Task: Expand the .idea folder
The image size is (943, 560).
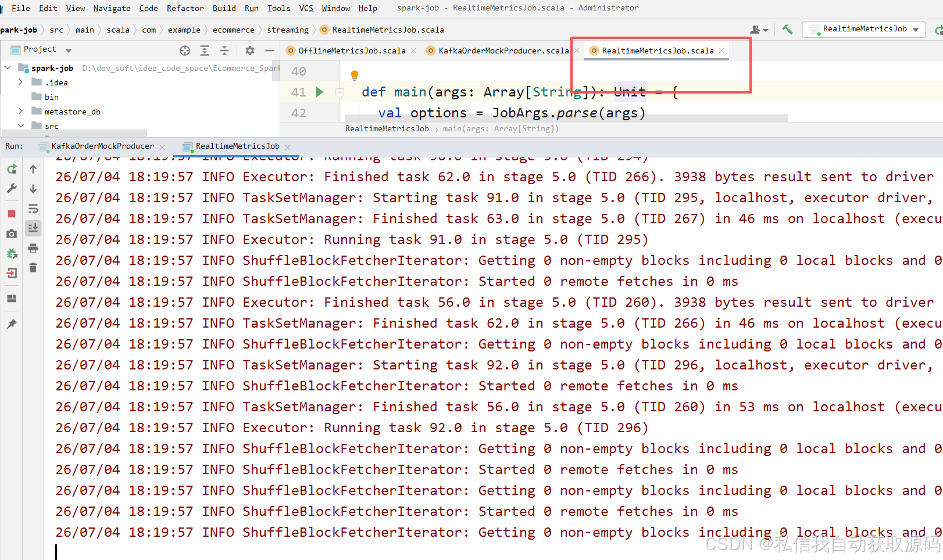Action: coord(21,82)
